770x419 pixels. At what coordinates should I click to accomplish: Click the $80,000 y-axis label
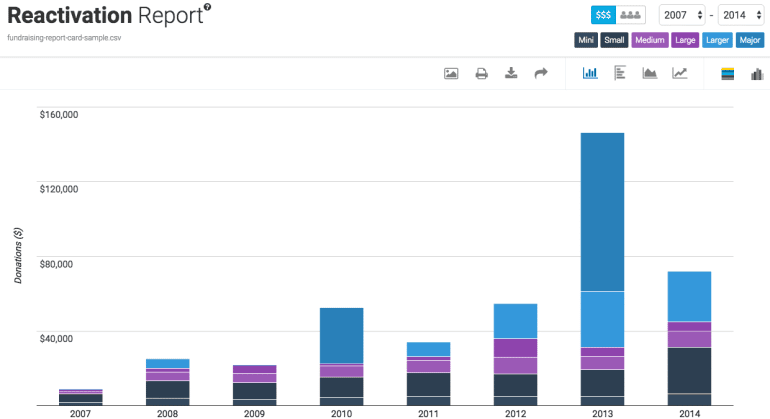point(56,264)
